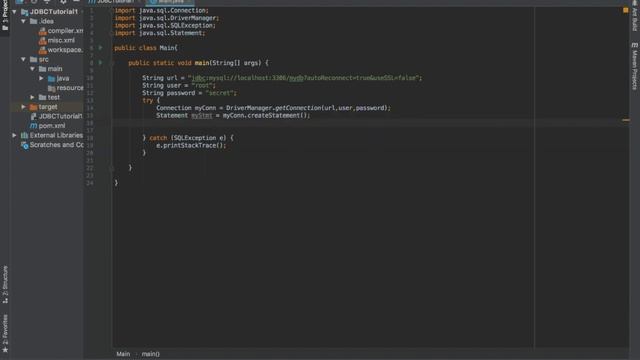
Task: Click the JDBCTutorial1 project module icon
Action: [x=24, y=12]
